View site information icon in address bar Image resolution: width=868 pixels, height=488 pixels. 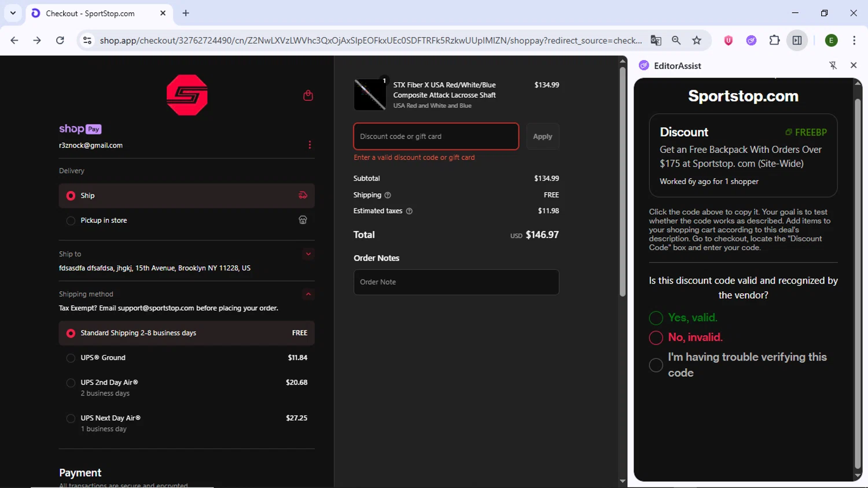coord(87,40)
